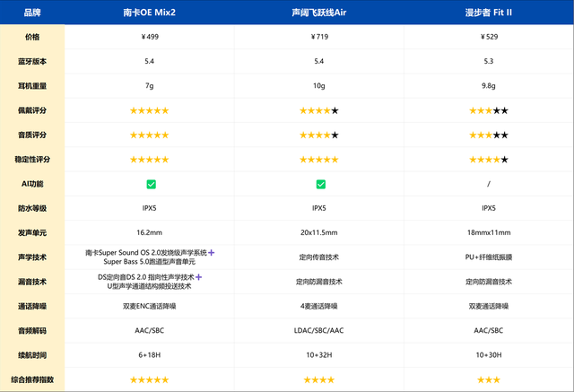Click the 南卡OE Mix2 综合推荐指数 five stars

click(149, 379)
